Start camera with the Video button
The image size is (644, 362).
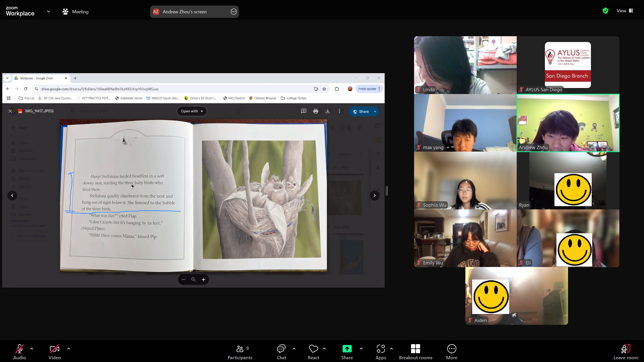55,352
